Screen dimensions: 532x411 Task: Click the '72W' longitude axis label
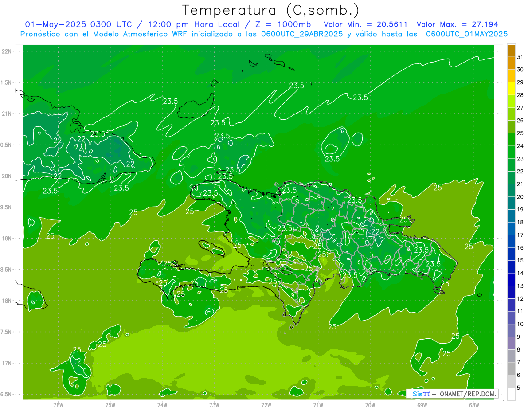(x=266, y=405)
